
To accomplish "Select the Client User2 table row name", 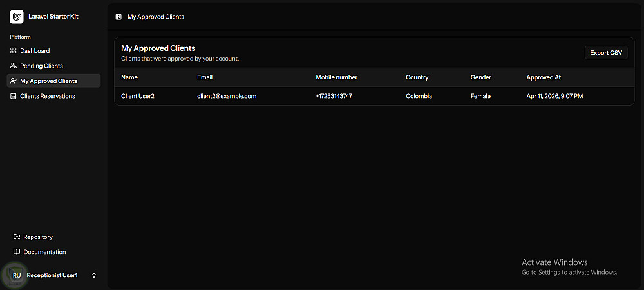I will (x=138, y=96).
